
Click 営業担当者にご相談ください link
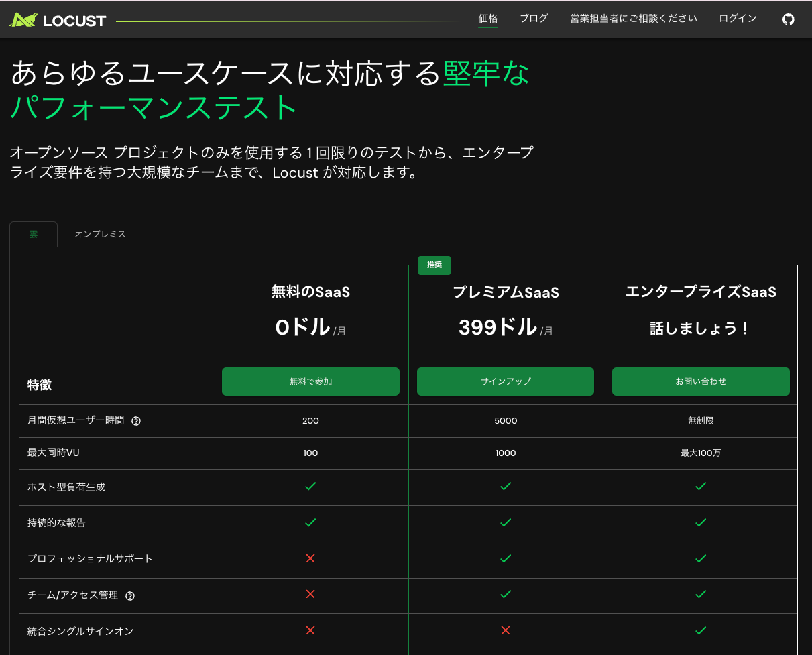tap(634, 19)
